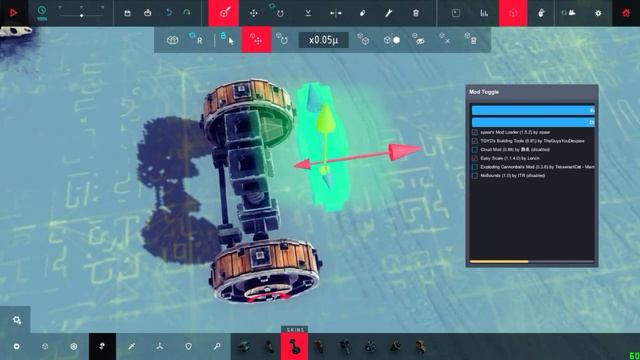Select the cube blocks category tab
640x360 pixels.
45,346
